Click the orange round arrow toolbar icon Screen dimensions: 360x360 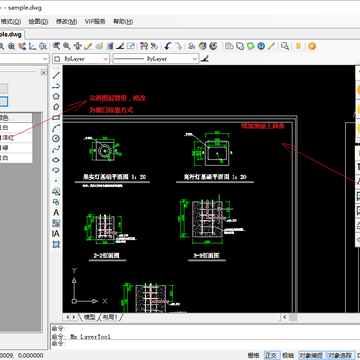312,46
